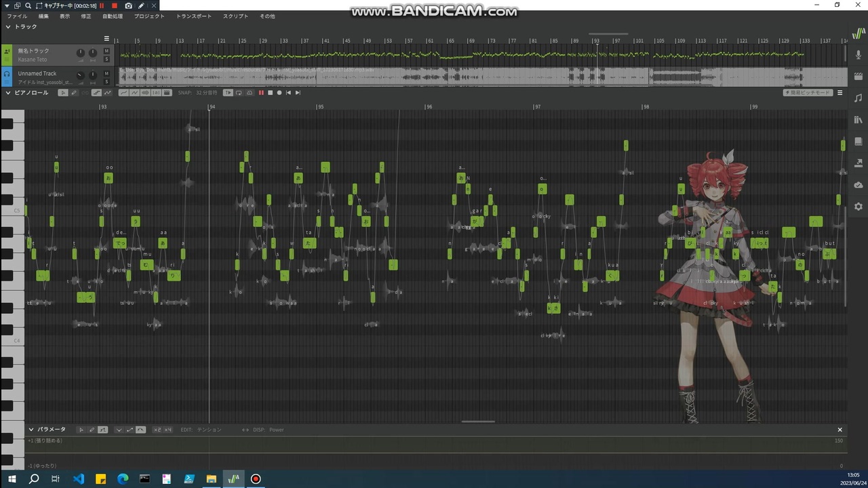Choose the arch curve mode in parameters
The image size is (868, 488).
(140, 430)
